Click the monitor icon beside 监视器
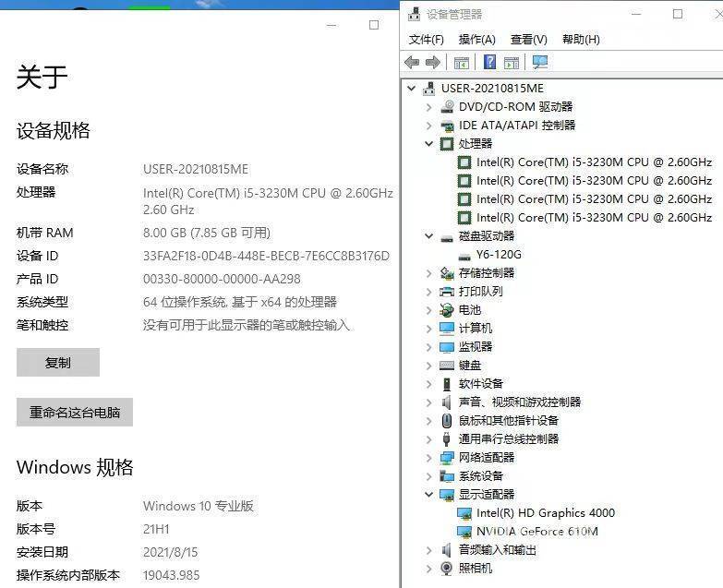Screen dimensions: 723x588 [447, 346]
